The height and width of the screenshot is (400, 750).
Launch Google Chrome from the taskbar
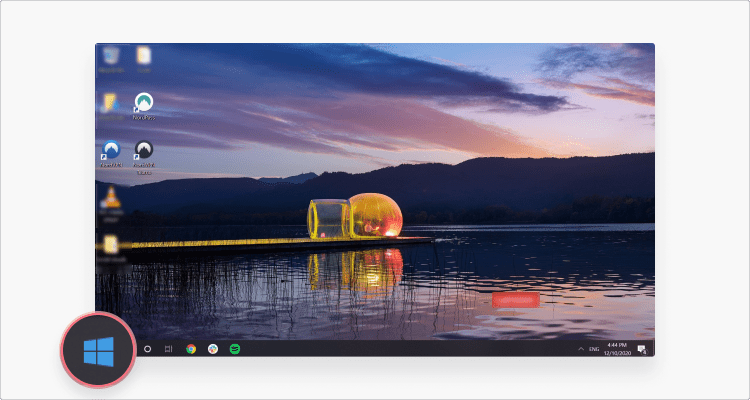click(191, 349)
